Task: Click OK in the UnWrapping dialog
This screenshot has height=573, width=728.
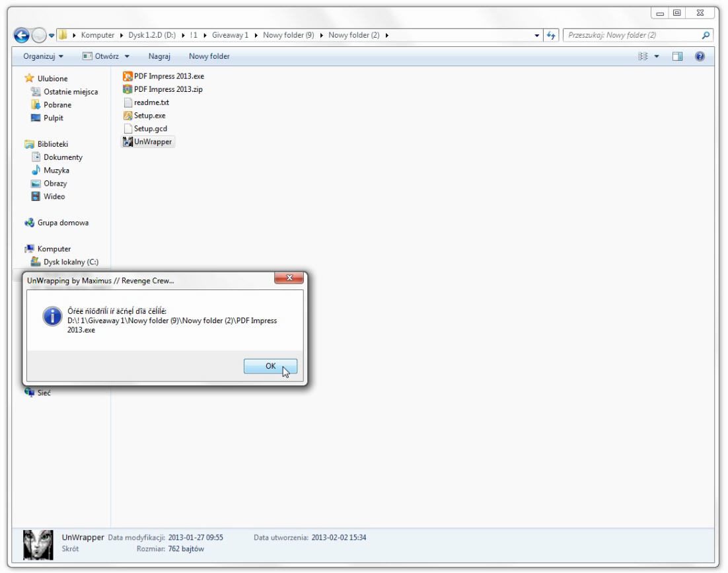Action: point(270,366)
